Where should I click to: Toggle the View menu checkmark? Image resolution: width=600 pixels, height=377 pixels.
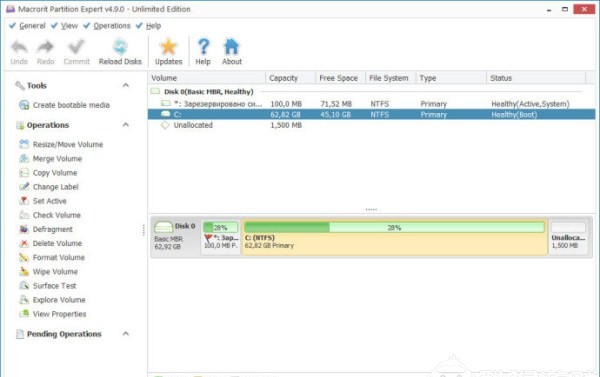pos(54,26)
